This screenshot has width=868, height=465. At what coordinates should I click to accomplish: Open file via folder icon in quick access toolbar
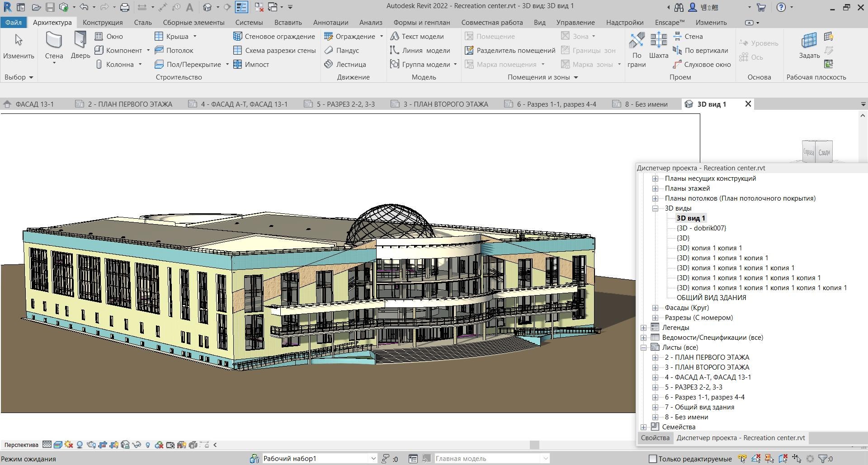tap(36, 7)
